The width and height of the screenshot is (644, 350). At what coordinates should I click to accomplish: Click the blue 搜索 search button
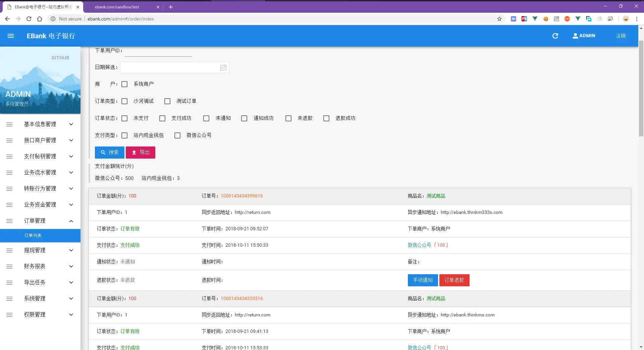pos(110,153)
